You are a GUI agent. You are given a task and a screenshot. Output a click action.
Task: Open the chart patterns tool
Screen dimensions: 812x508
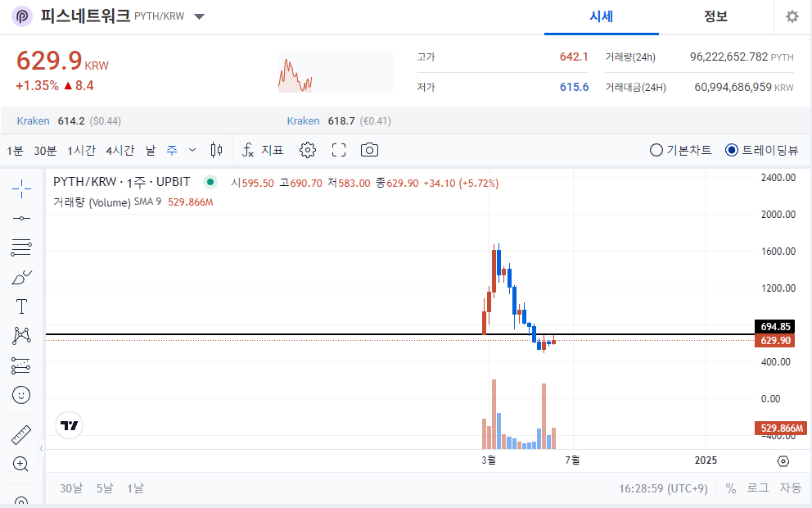21,336
